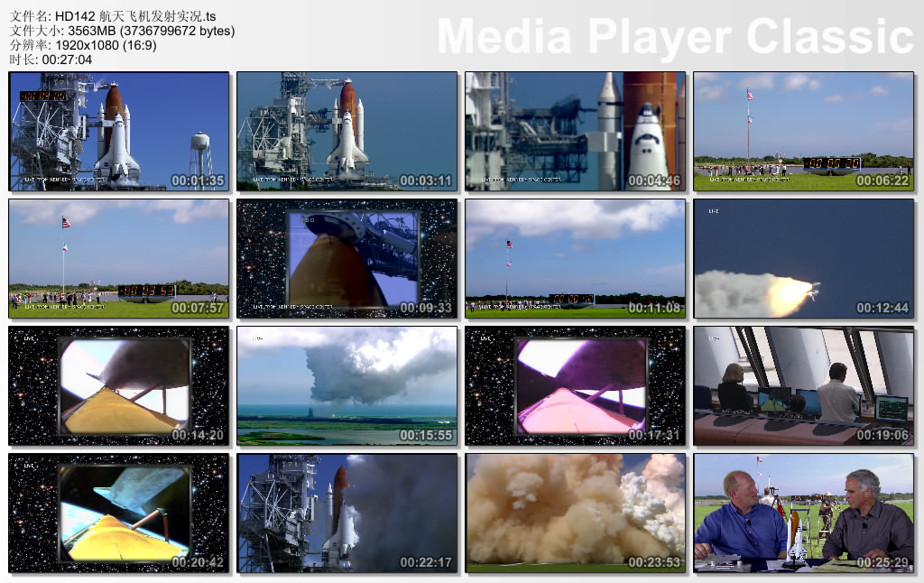Screen dimensions: 924x583
Task: Select the shuttle ascent plume frame at 00:12:44
Action: [803, 259]
